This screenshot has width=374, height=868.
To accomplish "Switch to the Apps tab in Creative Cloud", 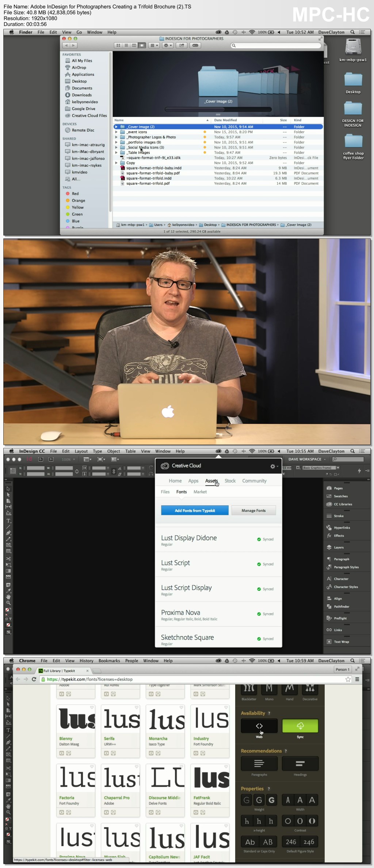I will pyautogui.click(x=193, y=481).
